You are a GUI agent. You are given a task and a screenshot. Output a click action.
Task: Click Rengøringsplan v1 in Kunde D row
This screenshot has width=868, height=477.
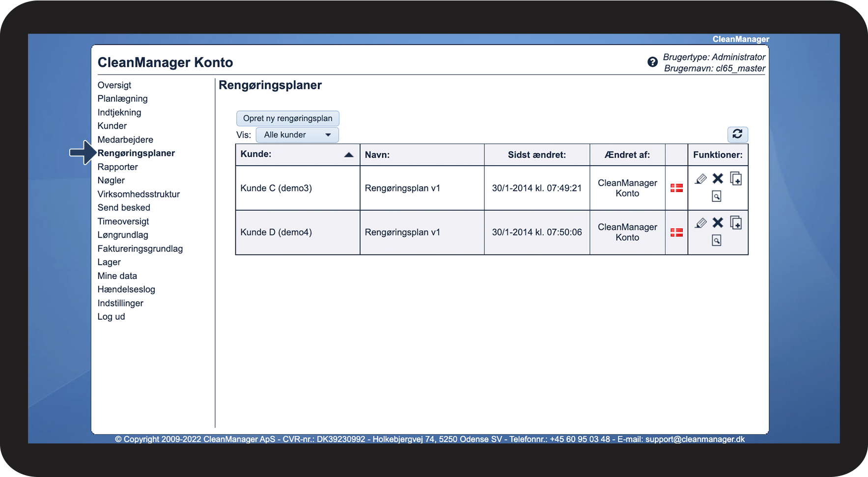tap(402, 232)
